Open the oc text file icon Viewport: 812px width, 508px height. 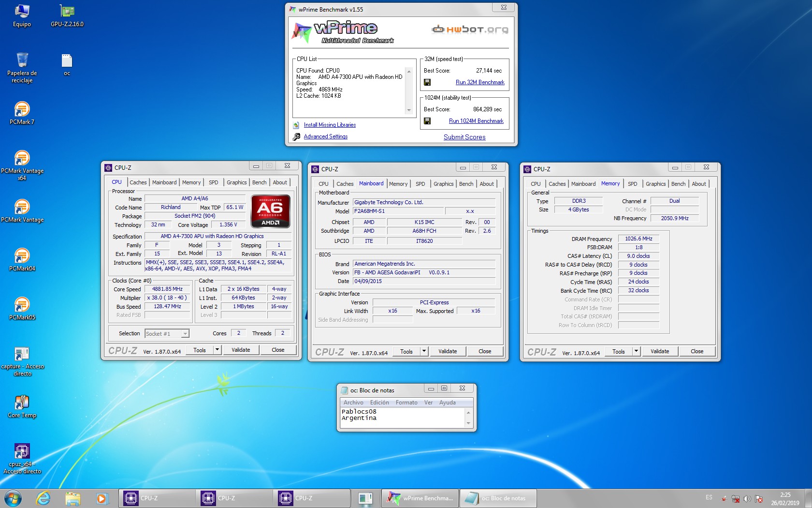click(67, 64)
